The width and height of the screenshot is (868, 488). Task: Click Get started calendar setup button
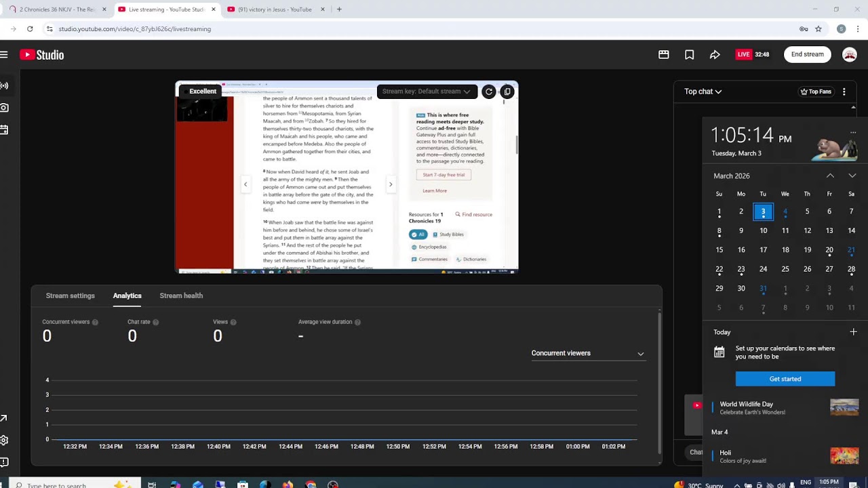click(785, 379)
